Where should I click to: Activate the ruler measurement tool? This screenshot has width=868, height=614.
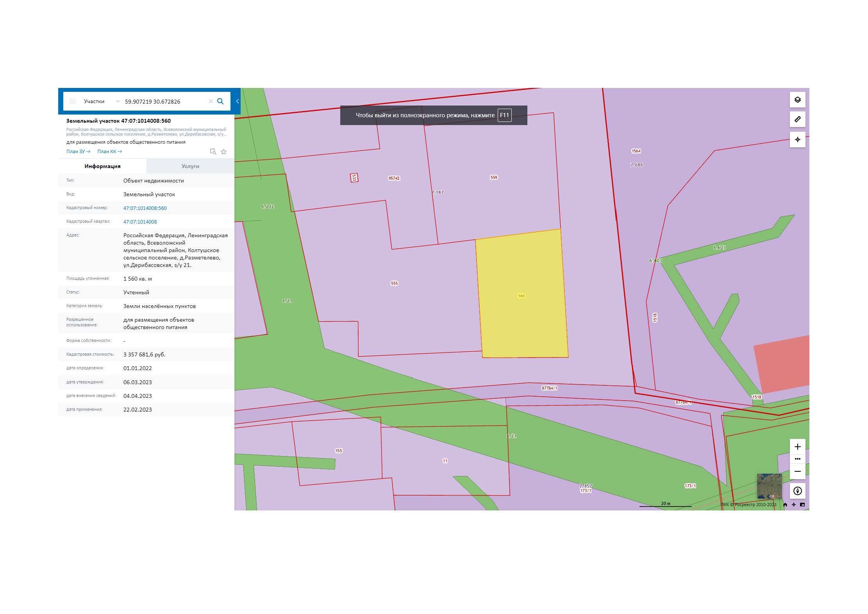pos(797,119)
